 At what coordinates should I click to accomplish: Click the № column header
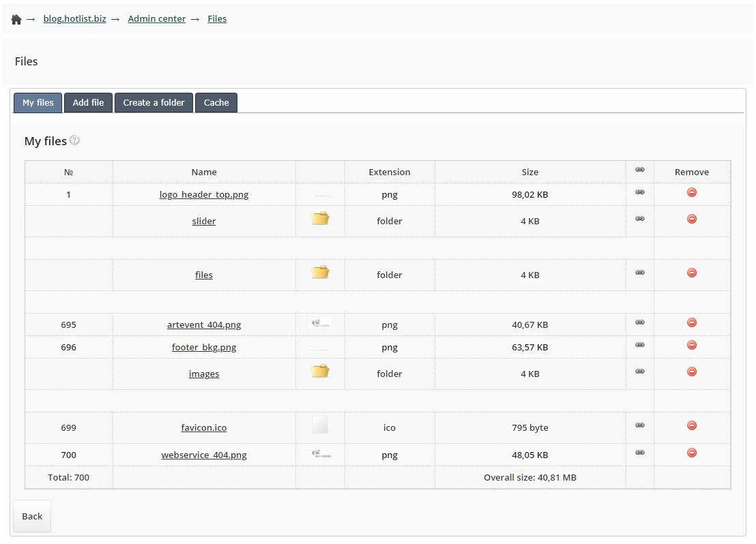pyautogui.click(x=68, y=172)
